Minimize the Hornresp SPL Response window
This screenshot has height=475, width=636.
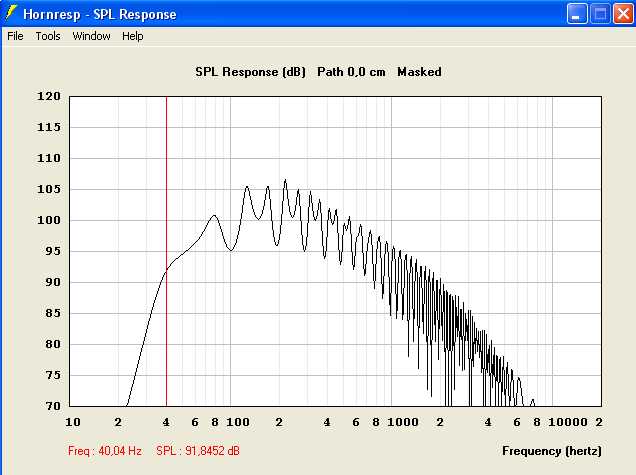pyautogui.click(x=576, y=14)
